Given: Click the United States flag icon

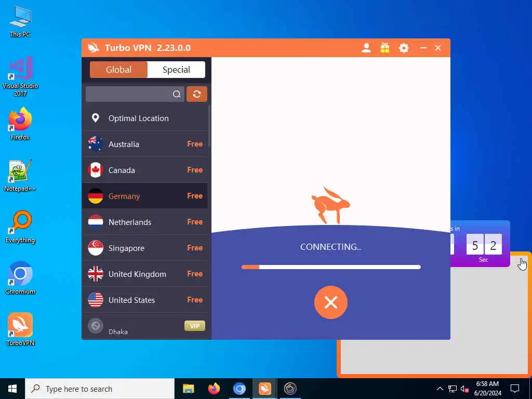Looking at the screenshot, I should (x=96, y=300).
